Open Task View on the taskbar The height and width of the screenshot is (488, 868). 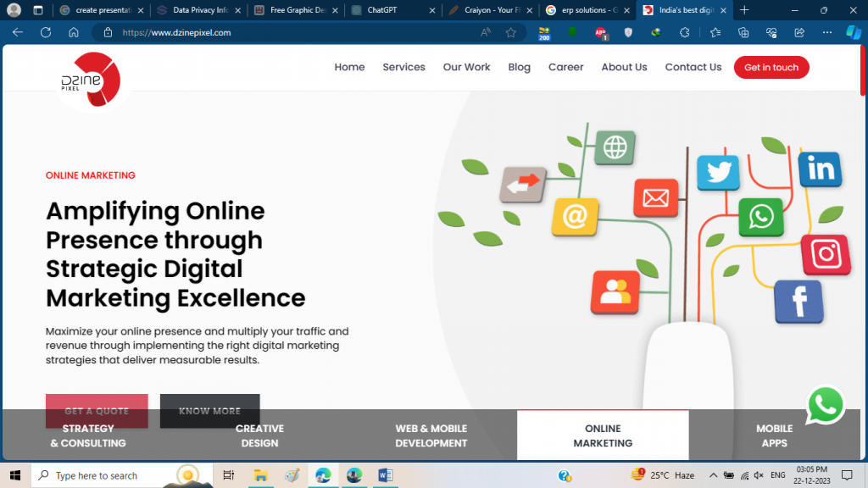pos(228,475)
